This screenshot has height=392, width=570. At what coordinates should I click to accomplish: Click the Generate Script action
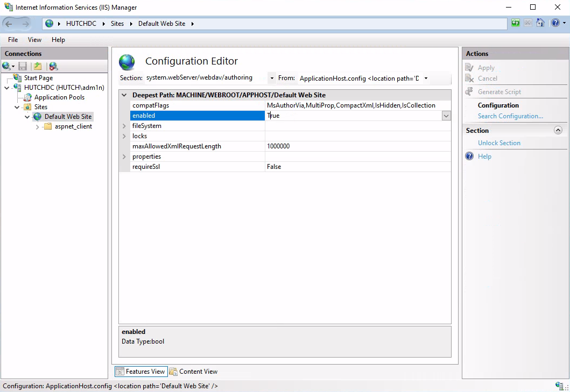tap(499, 91)
